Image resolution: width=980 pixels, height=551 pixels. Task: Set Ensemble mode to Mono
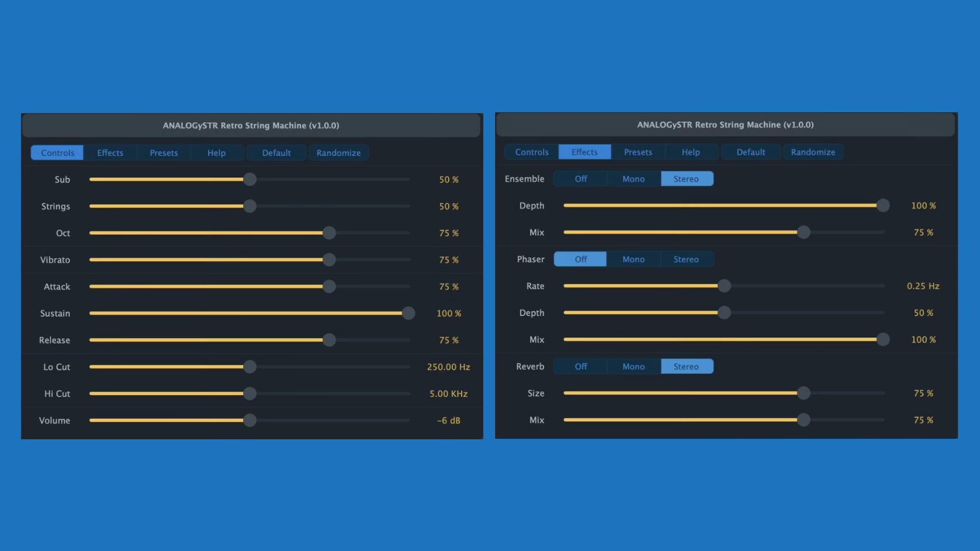tap(633, 179)
